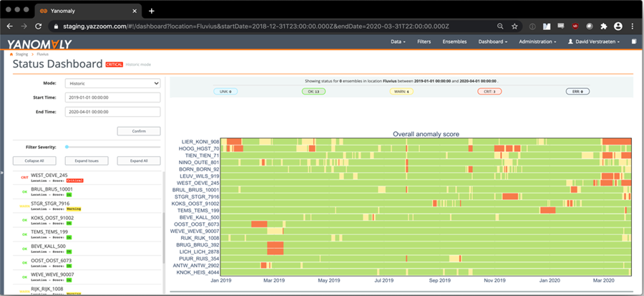
Task: Click the Expand Issues button
Action: (87, 161)
